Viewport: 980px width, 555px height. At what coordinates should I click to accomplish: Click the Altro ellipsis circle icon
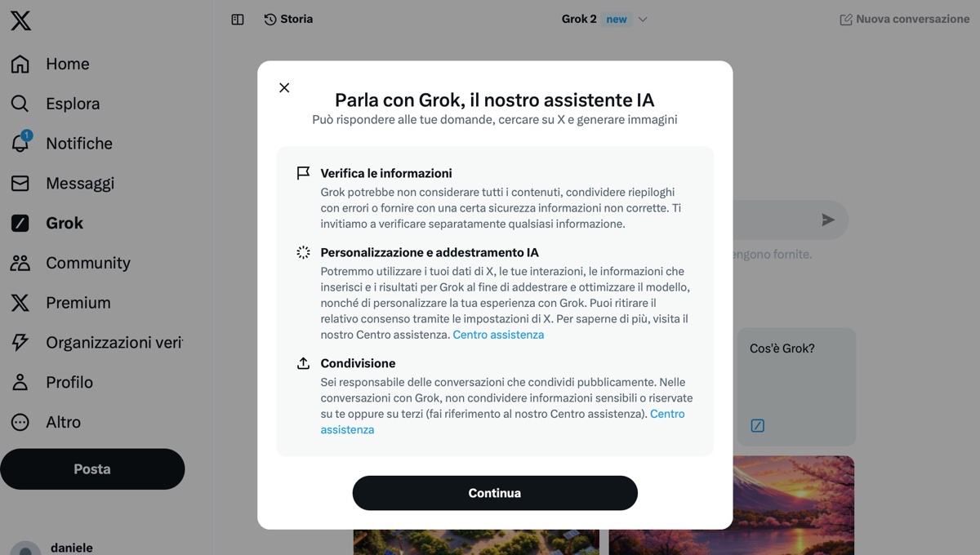(x=20, y=422)
